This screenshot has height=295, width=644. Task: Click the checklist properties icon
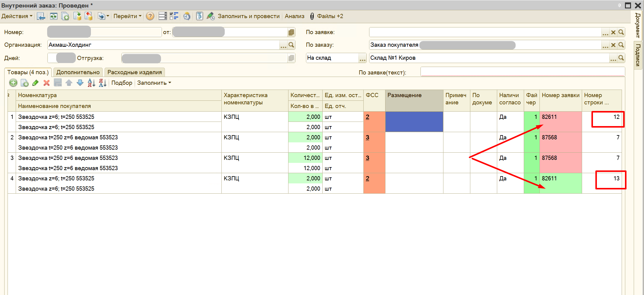click(x=174, y=16)
